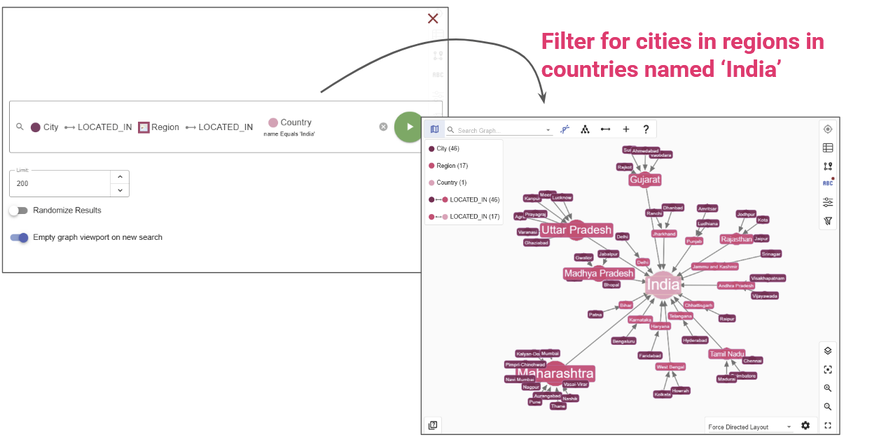Select the Faridabad city node
The height and width of the screenshot is (442, 872).
coord(650,355)
